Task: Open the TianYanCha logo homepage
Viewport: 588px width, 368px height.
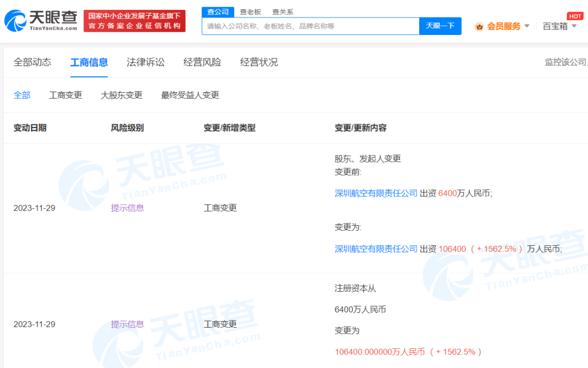Action: (x=40, y=21)
